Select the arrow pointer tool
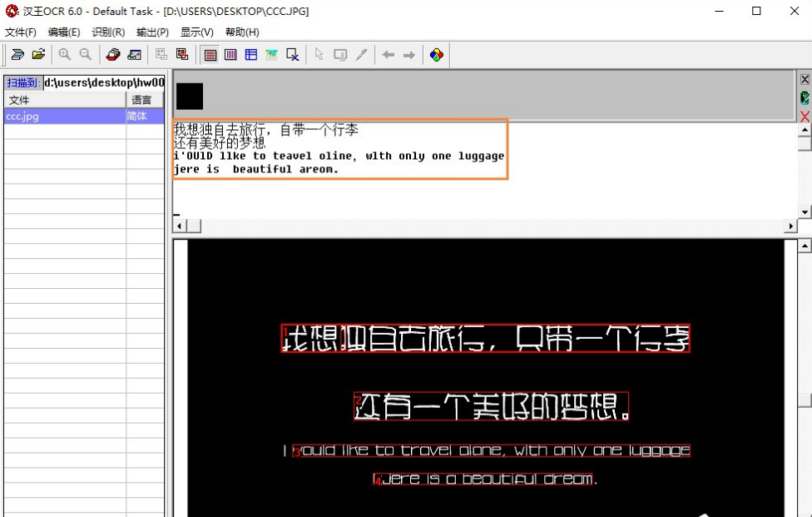This screenshot has height=517, width=812. point(319,54)
